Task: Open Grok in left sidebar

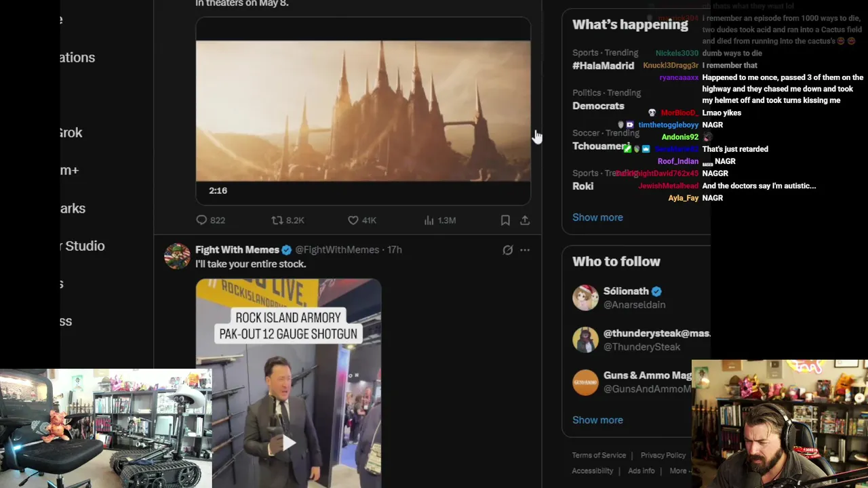Action: (x=71, y=133)
